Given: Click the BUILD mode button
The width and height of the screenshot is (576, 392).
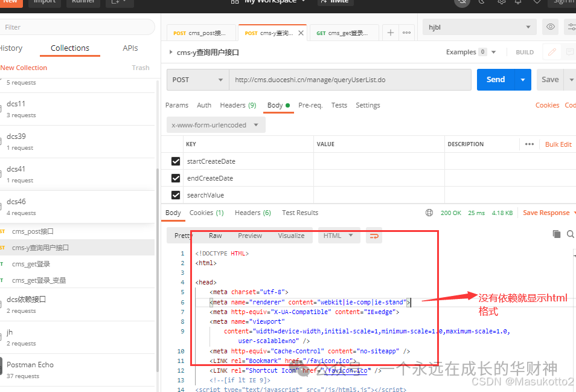Looking at the screenshot, I should click(525, 52).
